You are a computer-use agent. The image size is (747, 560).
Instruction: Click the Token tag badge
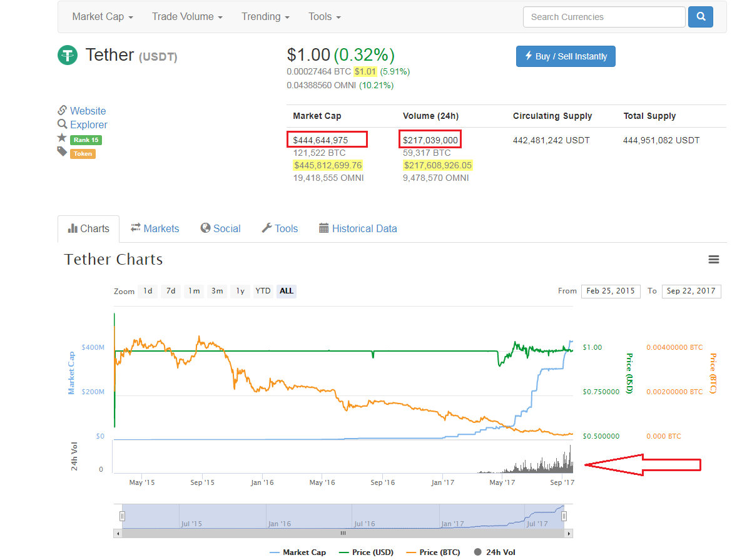tap(83, 153)
